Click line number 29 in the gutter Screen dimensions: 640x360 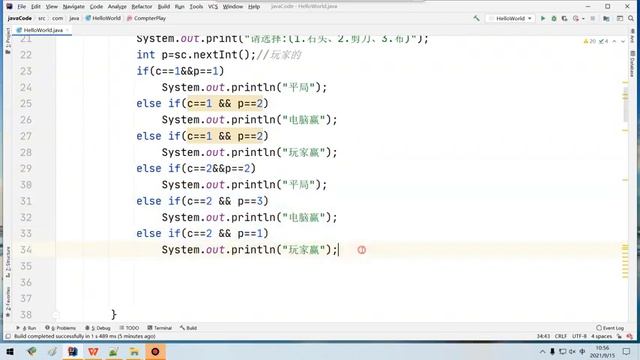click(x=26, y=169)
